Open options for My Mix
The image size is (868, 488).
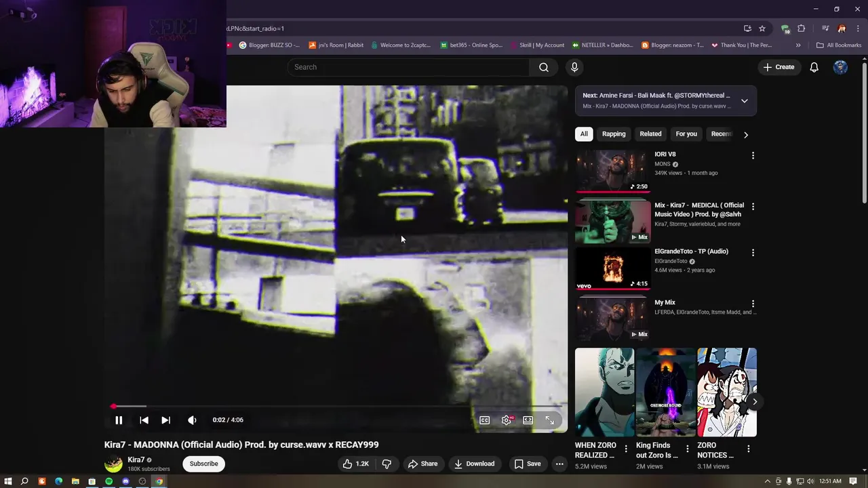753,304
